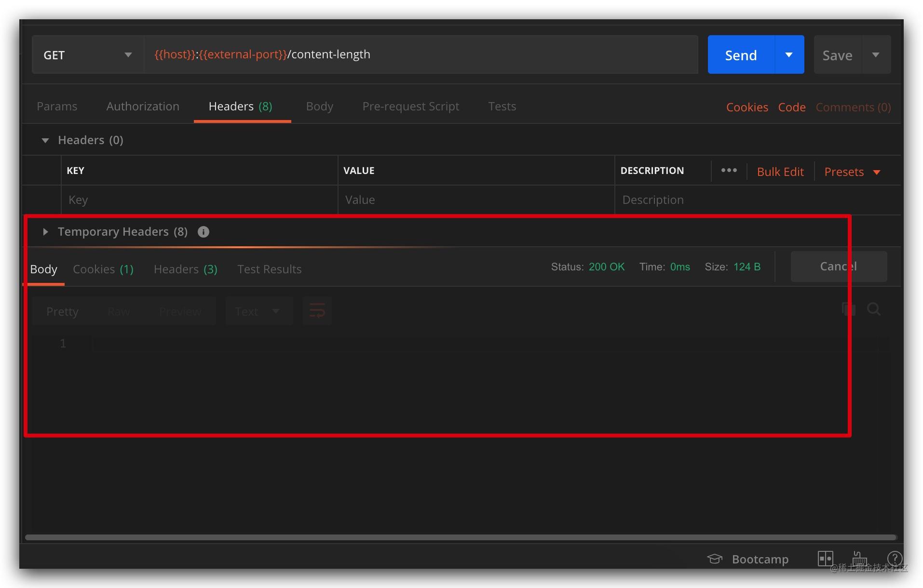923x588 pixels.
Task: Select the Pretty response view
Action: [x=62, y=311]
